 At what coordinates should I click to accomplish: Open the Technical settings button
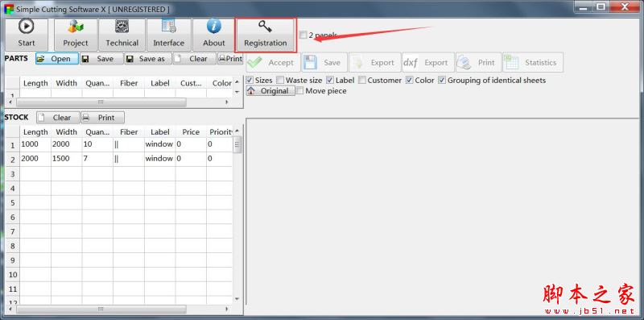(122, 35)
